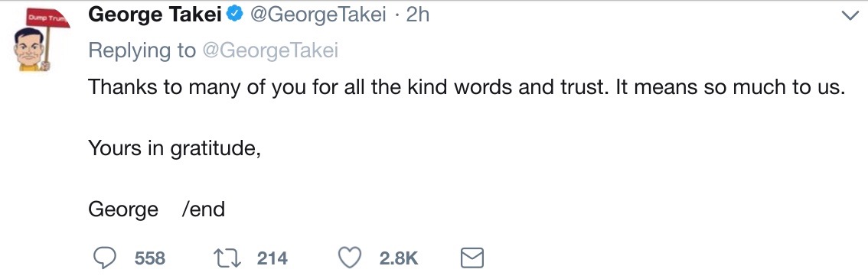View the 558 replies count
868x279 pixels.
150,258
